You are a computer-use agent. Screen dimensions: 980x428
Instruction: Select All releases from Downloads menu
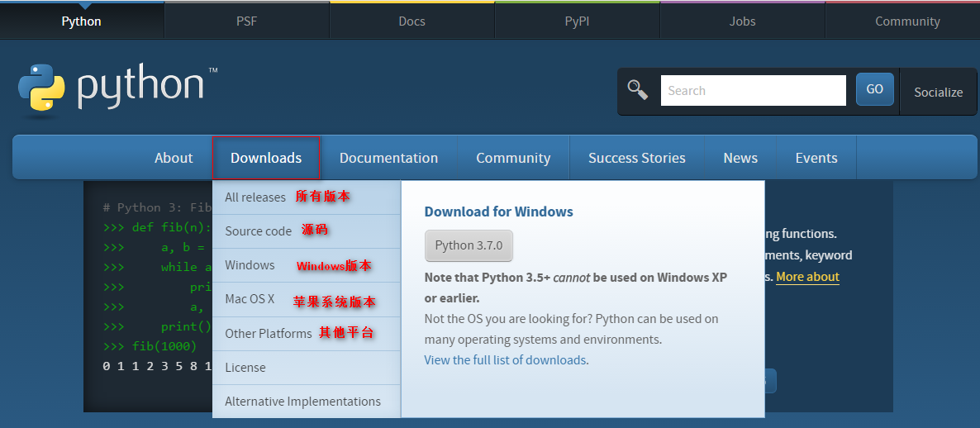pos(255,197)
